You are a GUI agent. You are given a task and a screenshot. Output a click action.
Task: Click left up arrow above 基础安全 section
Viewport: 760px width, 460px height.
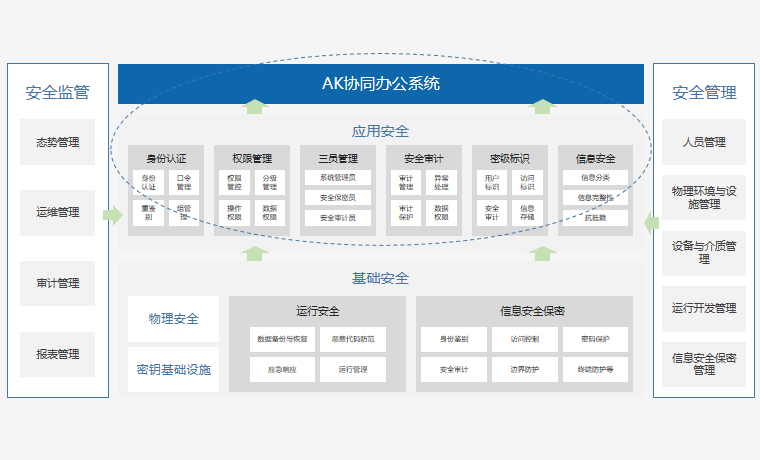(x=256, y=253)
